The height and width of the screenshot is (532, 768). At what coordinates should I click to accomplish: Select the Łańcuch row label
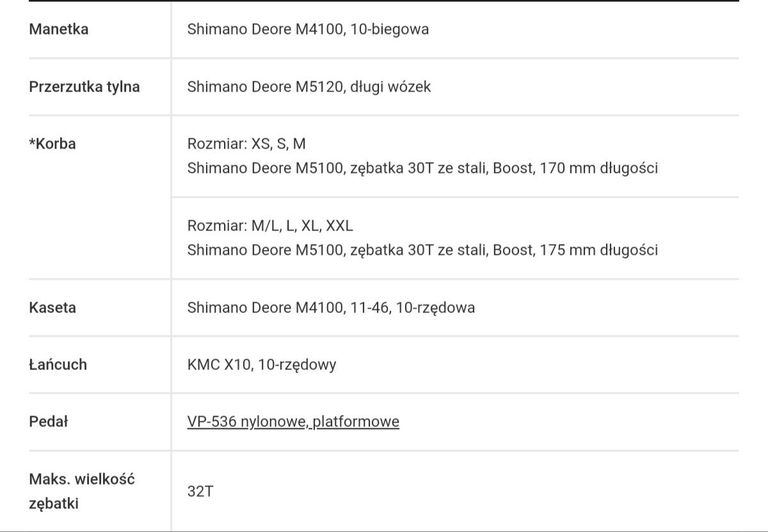58,364
